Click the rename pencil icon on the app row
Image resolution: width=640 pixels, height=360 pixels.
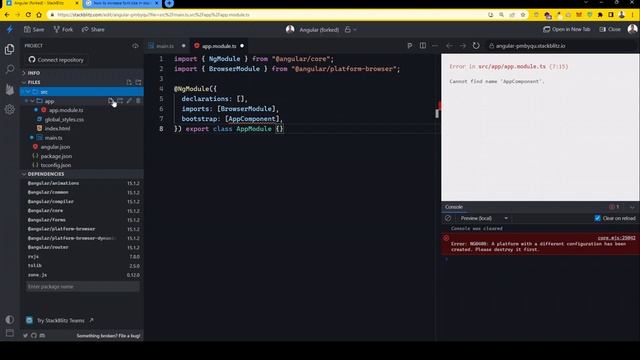[x=129, y=101]
